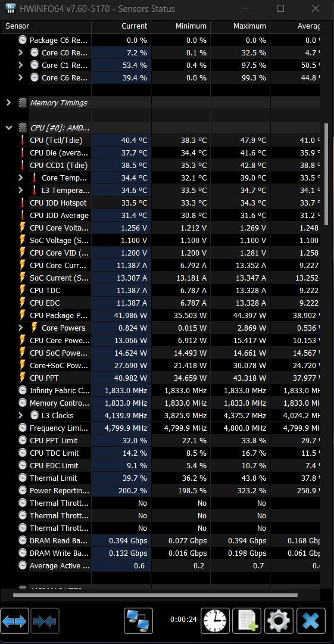Click the clock icon of Frequency Limit
334x644 pixels.
click(23, 428)
